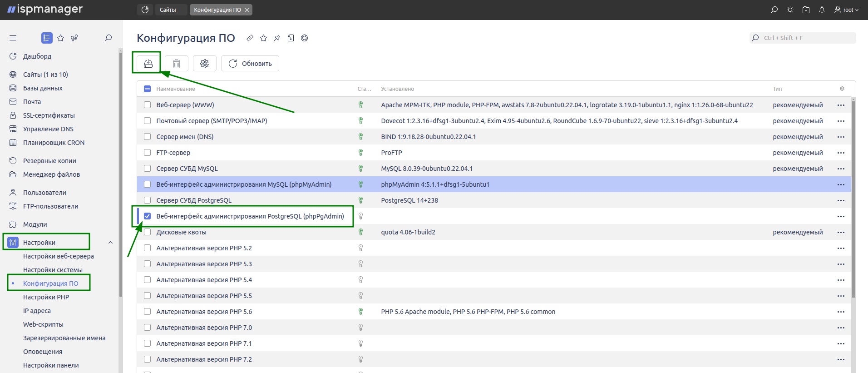Open Менеджер файлов sidebar item
The image size is (868, 373).
pyautogui.click(x=51, y=174)
